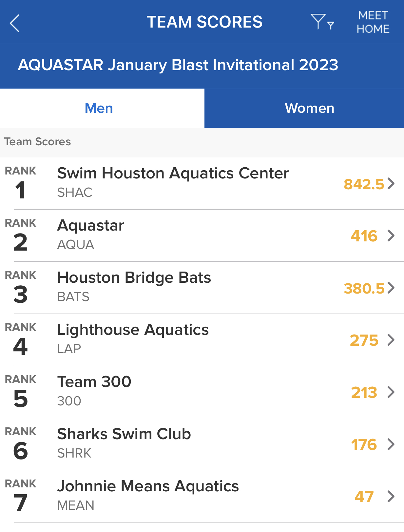Go to Meet Home
Image resolution: width=404 pixels, height=532 pixels.
click(x=373, y=22)
